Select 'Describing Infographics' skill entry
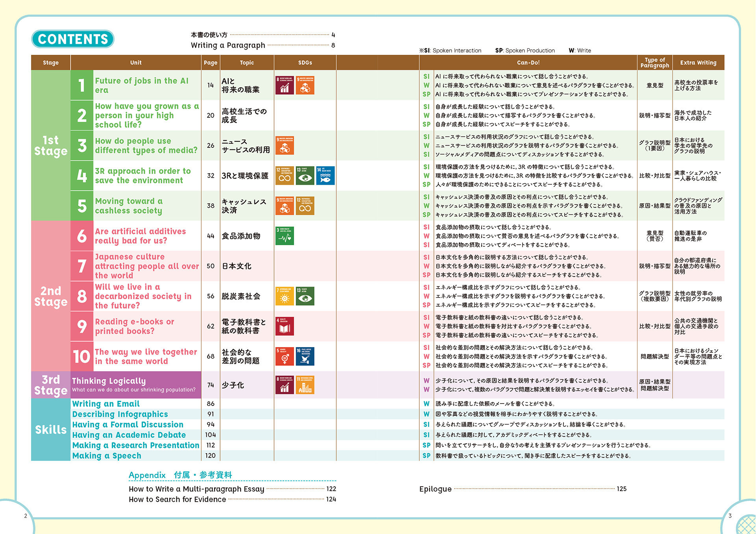 [120, 414]
